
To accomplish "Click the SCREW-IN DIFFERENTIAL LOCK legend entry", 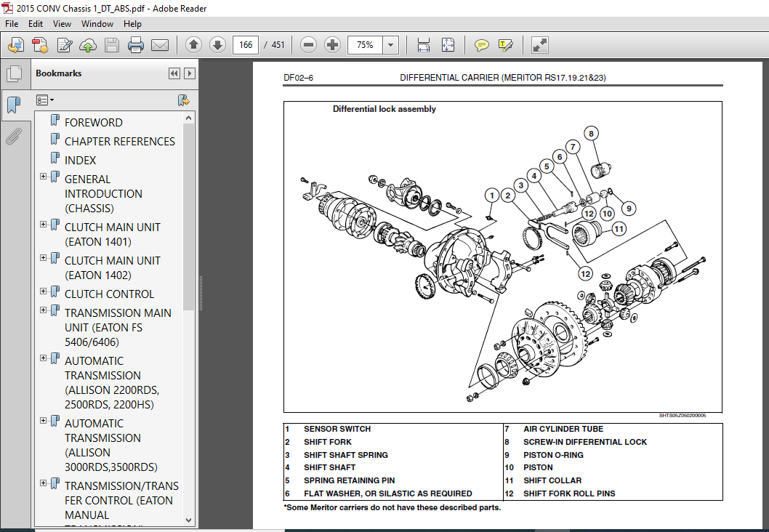I will (585, 442).
